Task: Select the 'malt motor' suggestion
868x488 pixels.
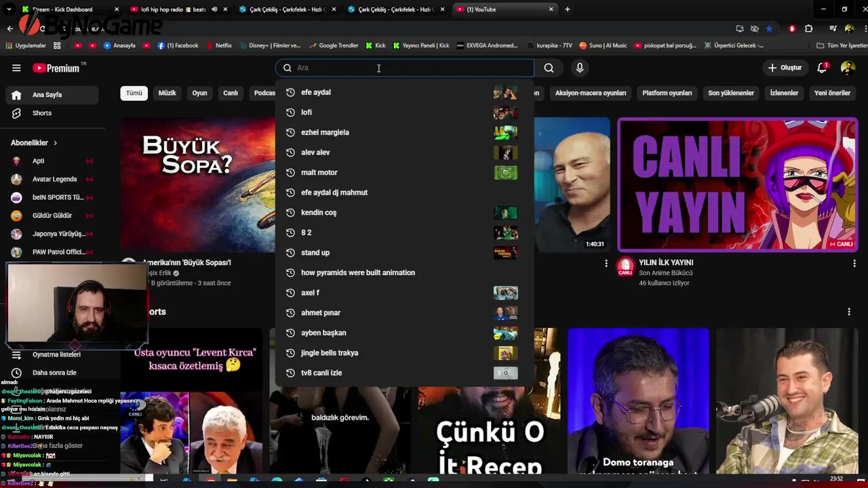Action: pos(404,172)
